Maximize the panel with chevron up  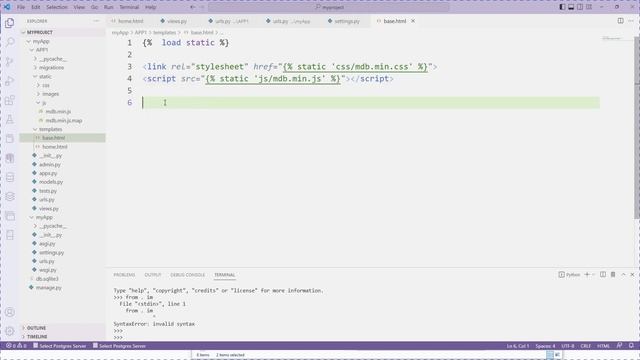pos(623,275)
